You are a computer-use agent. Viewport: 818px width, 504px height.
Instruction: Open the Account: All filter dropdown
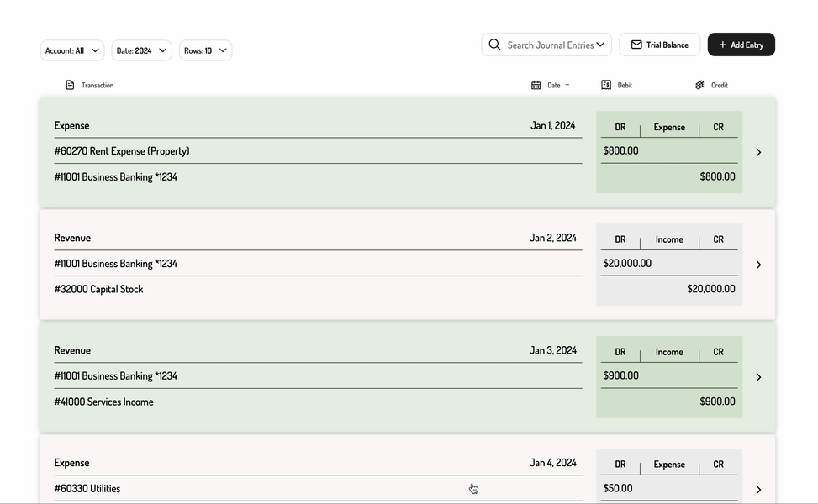(72, 50)
